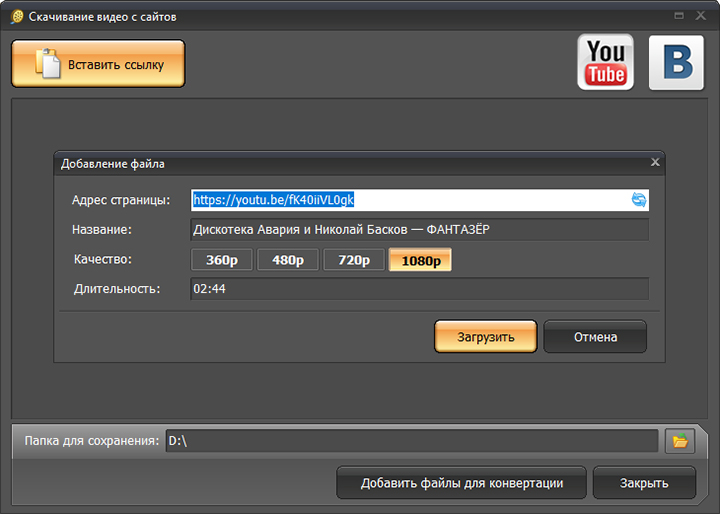Close the "Добавление файла" dialog with X
The image size is (720, 514).
tap(655, 162)
